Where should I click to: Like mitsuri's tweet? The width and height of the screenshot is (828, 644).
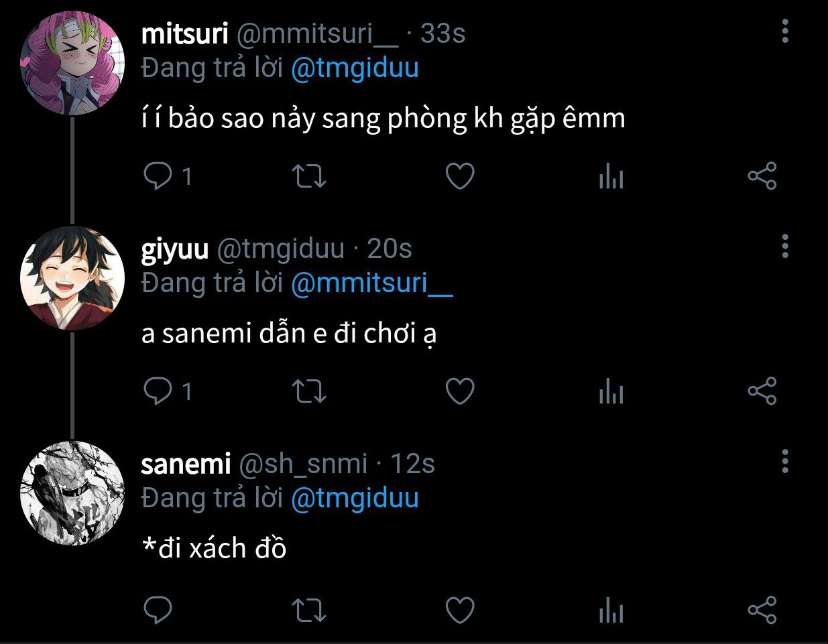pyautogui.click(x=460, y=176)
